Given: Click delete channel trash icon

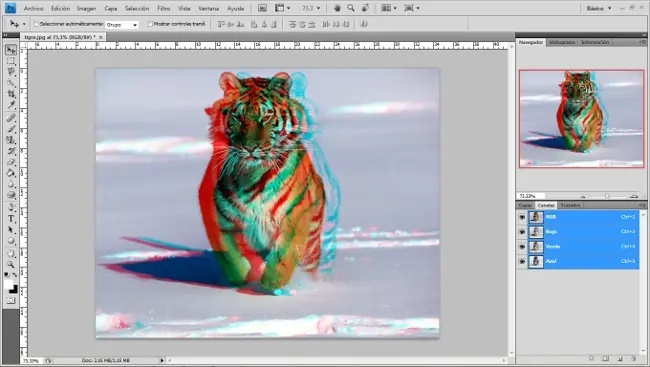Looking at the screenshot, I should (x=634, y=358).
